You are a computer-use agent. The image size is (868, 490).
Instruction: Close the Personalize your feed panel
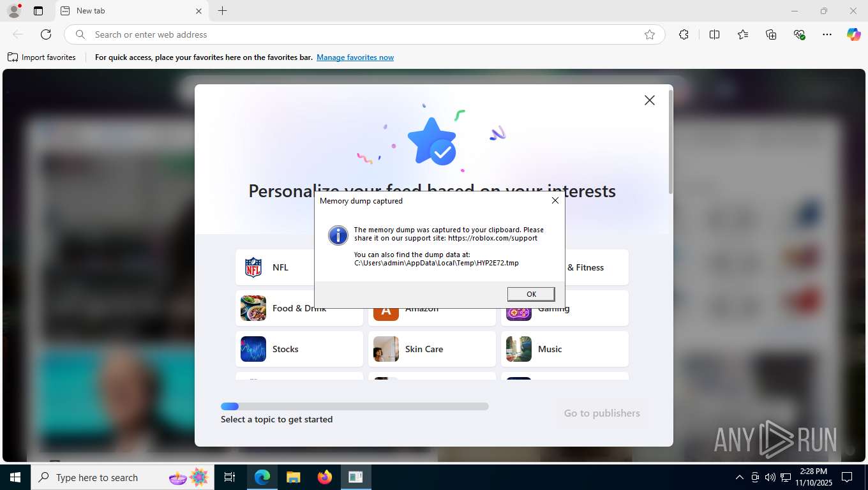coord(649,100)
